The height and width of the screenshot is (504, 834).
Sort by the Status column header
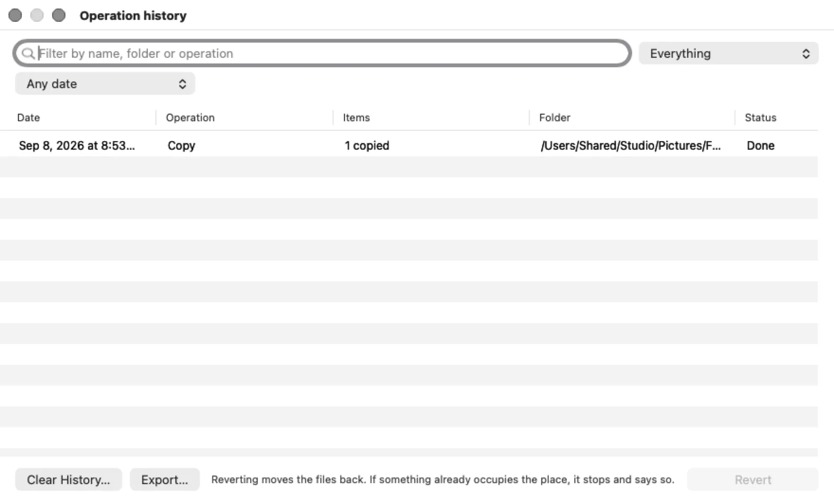[761, 118]
